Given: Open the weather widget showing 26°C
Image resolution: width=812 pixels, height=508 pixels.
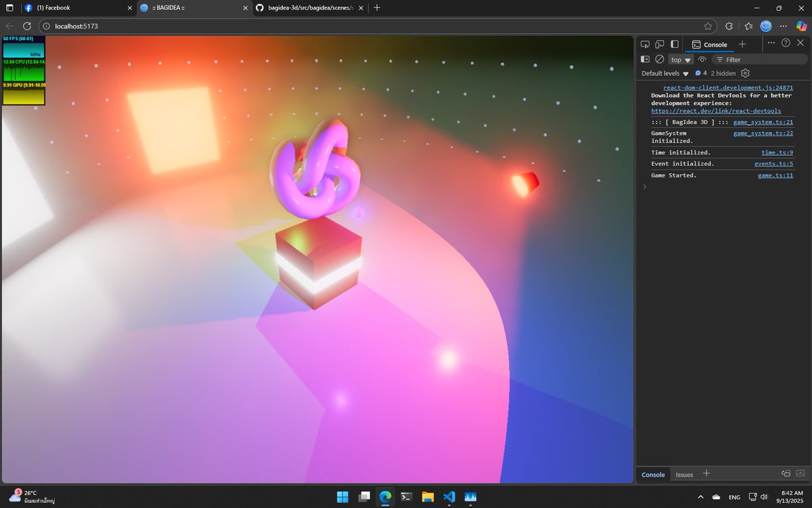Looking at the screenshot, I should [x=31, y=496].
